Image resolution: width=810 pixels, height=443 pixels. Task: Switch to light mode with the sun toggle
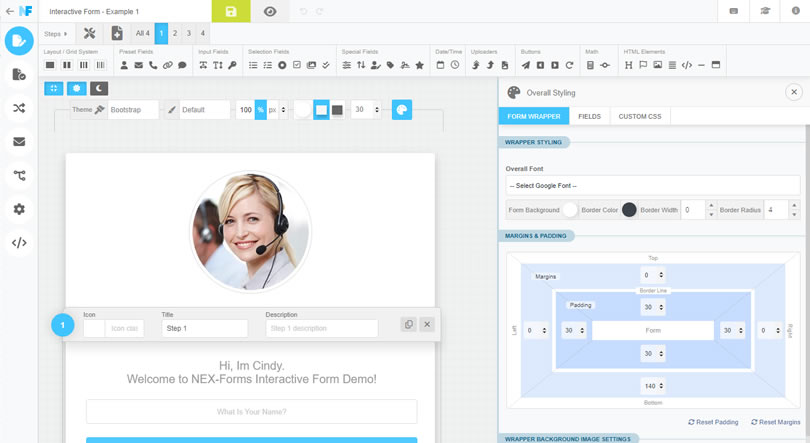click(x=76, y=88)
